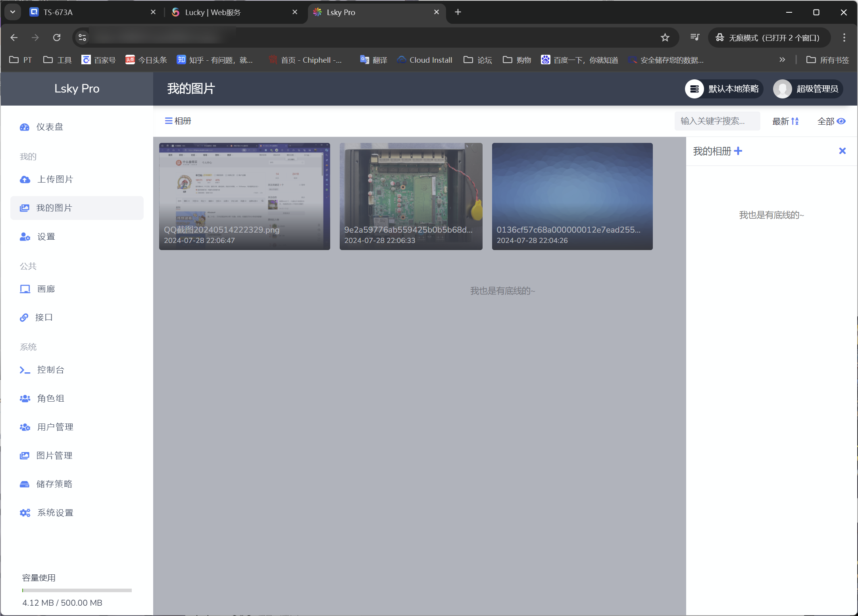Toggle 最新 sort order
858x616 pixels.
point(785,121)
